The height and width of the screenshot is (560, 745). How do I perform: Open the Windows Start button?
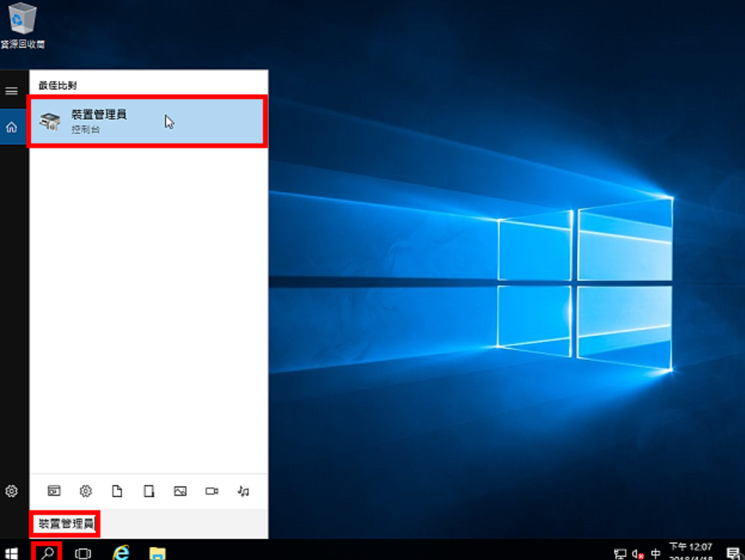(x=11, y=553)
